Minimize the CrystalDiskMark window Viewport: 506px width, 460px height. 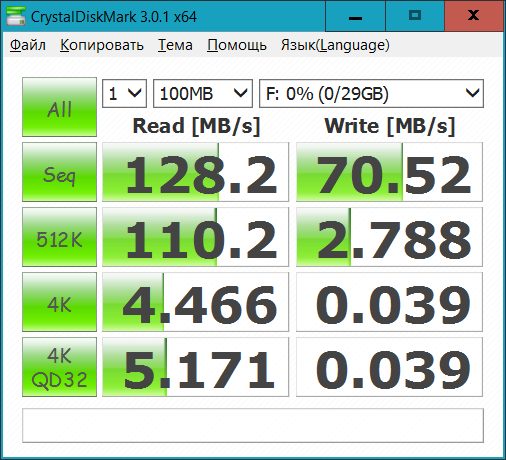(x=355, y=16)
